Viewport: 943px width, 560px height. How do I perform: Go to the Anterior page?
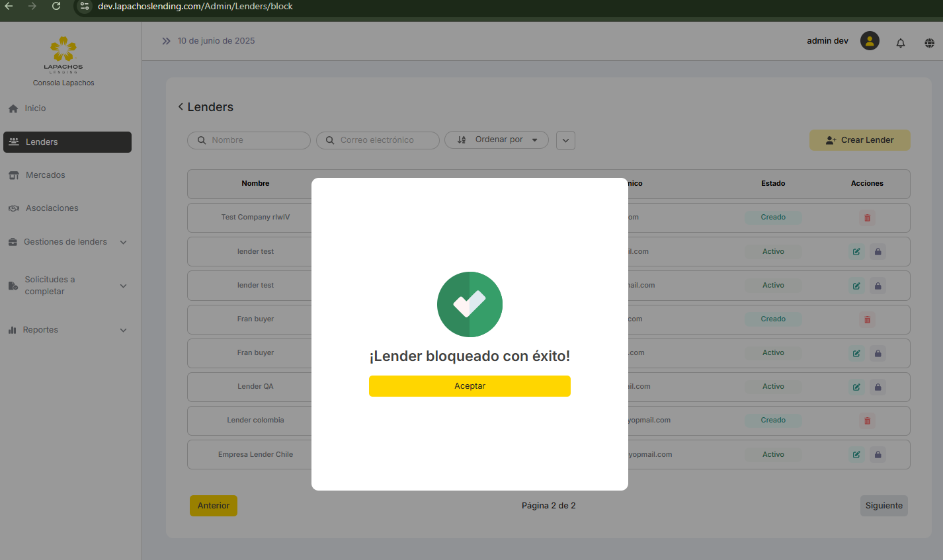(x=213, y=506)
